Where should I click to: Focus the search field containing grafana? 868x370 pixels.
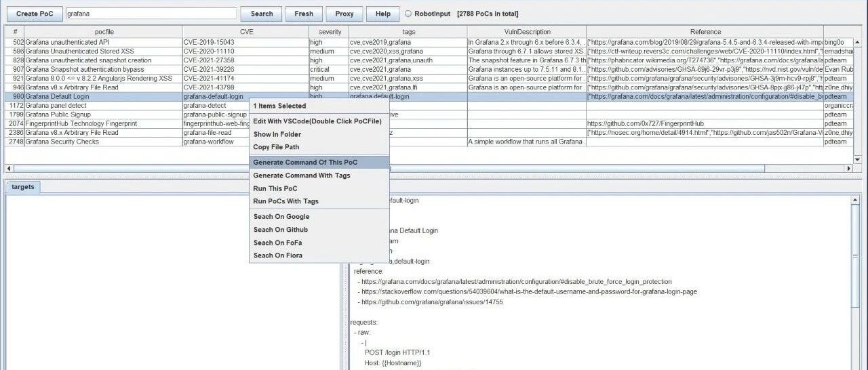[151, 14]
